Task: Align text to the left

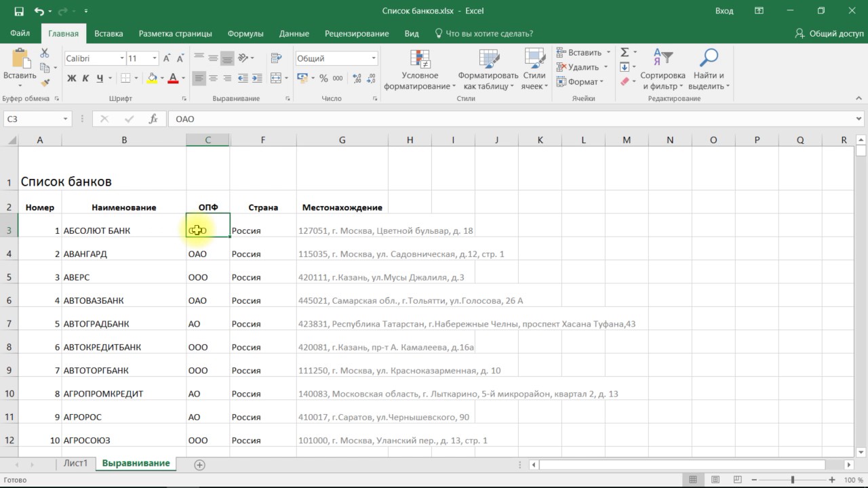Action: [x=199, y=79]
